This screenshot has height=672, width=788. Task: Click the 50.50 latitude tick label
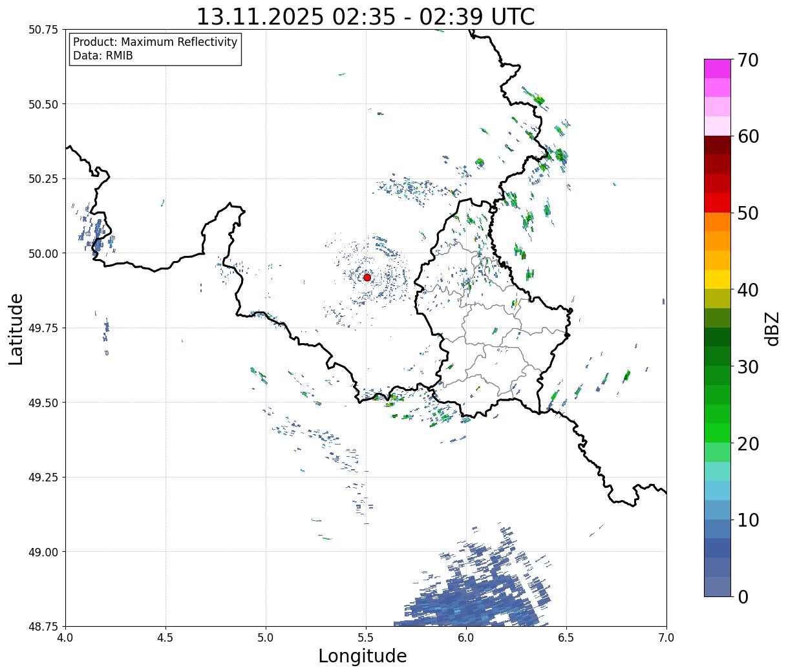click(43, 104)
